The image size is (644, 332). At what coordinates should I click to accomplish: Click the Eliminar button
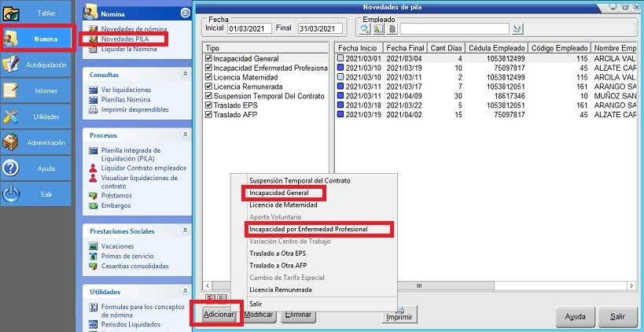pyautogui.click(x=299, y=315)
